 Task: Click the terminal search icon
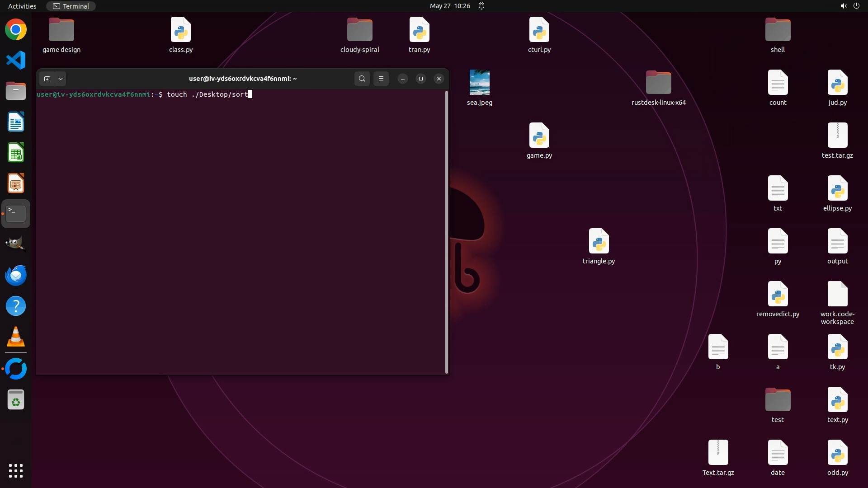coord(362,79)
